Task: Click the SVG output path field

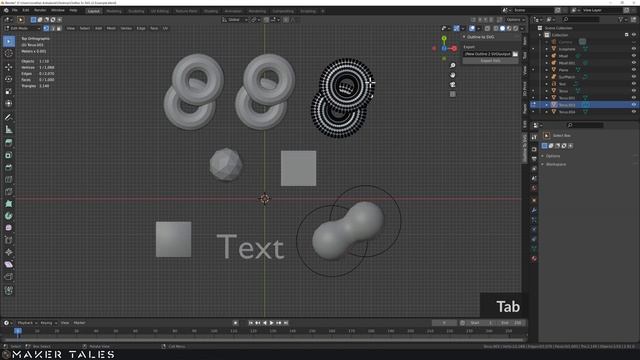Action: [488, 54]
